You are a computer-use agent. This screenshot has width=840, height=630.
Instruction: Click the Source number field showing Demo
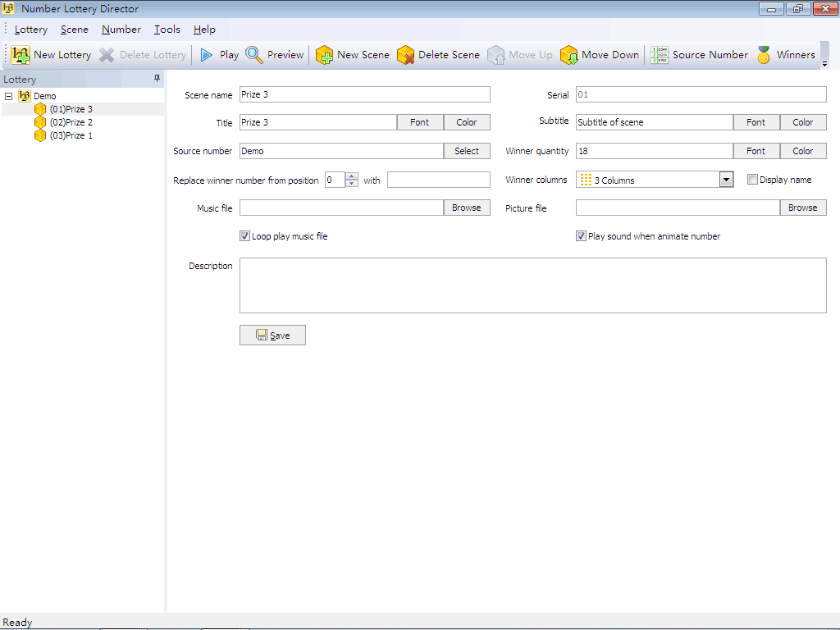pos(341,151)
